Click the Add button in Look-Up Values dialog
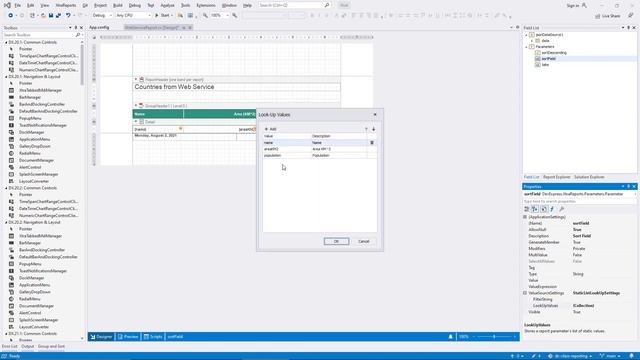Image resolution: width=640 pixels, height=360 pixels. coord(271,129)
